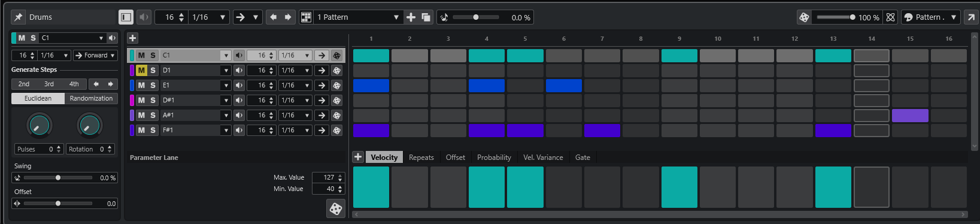The image size is (980, 224).
Task: Audition the A#1 lane with its speaker icon
Action: click(239, 115)
